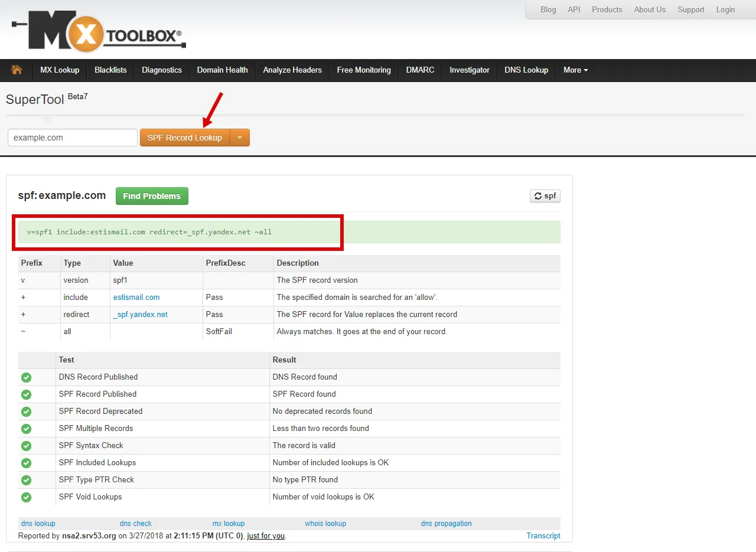
Task: Click the spf refresh button
Action: point(545,196)
